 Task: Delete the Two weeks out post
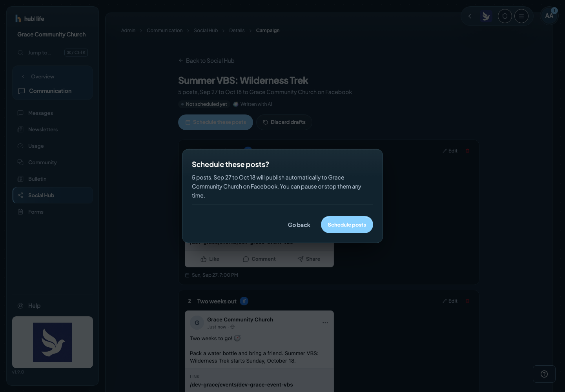pyautogui.click(x=467, y=301)
